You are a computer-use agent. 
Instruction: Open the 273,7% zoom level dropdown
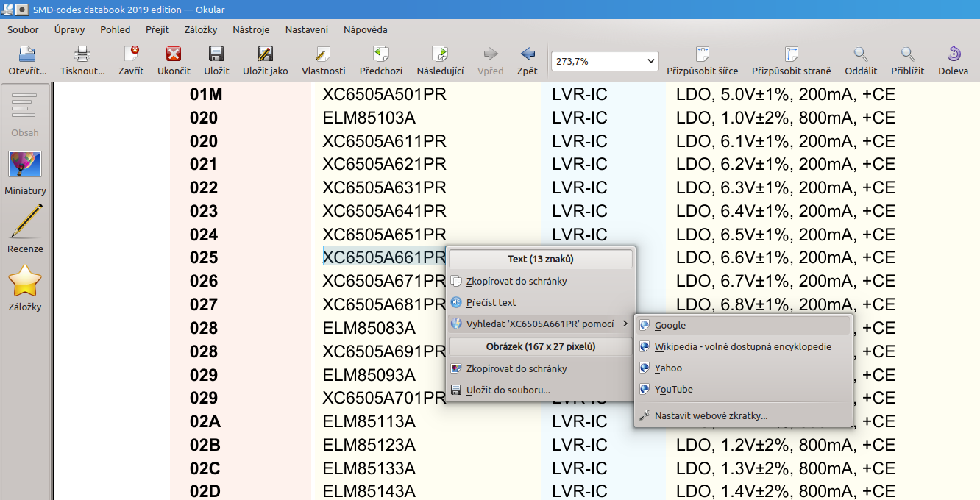coord(604,61)
